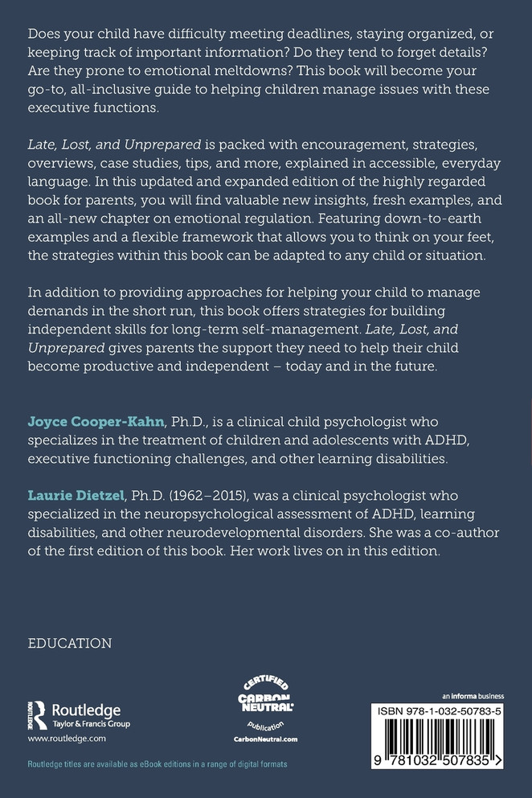Click the paragraph starting 'In addition to providing'
The width and height of the screenshot is (532, 798).
click(x=254, y=329)
